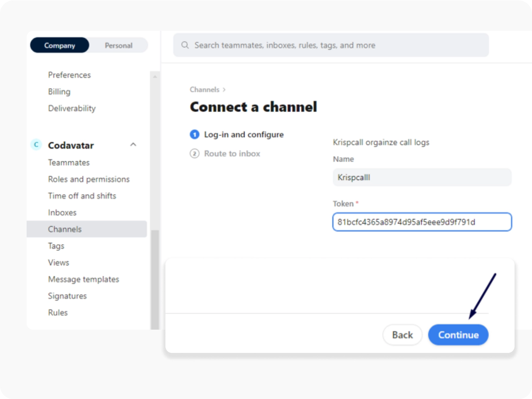532x399 pixels.
Task: Click the Codavatar workspace avatar icon
Action: coord(36,144)
